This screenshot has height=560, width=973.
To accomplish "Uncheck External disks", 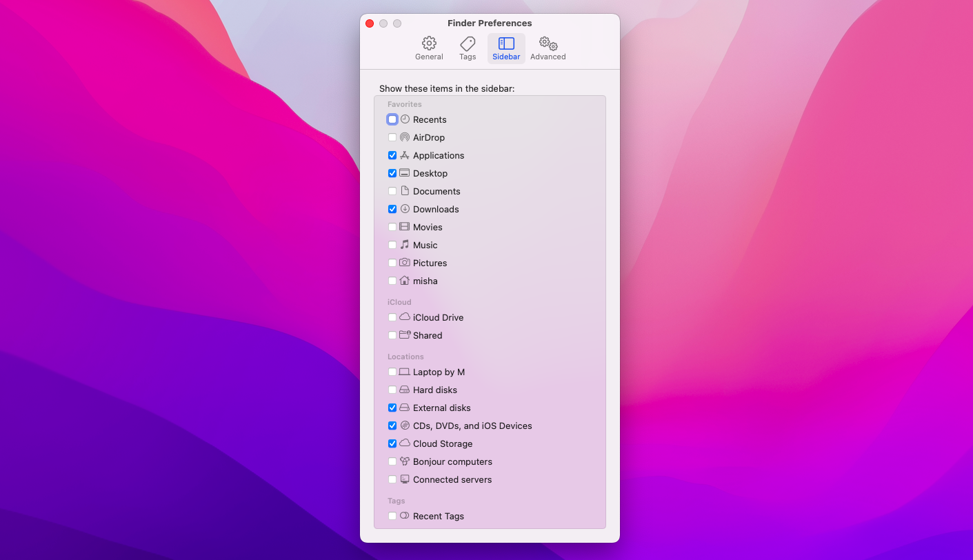I will click(x=392, y=408).
